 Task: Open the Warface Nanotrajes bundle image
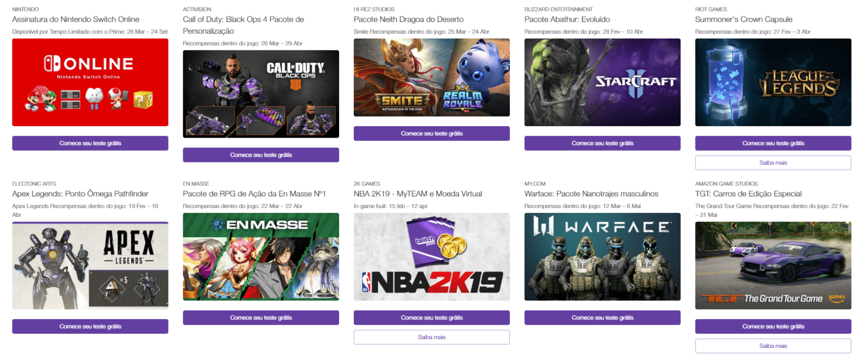point(602,257)
